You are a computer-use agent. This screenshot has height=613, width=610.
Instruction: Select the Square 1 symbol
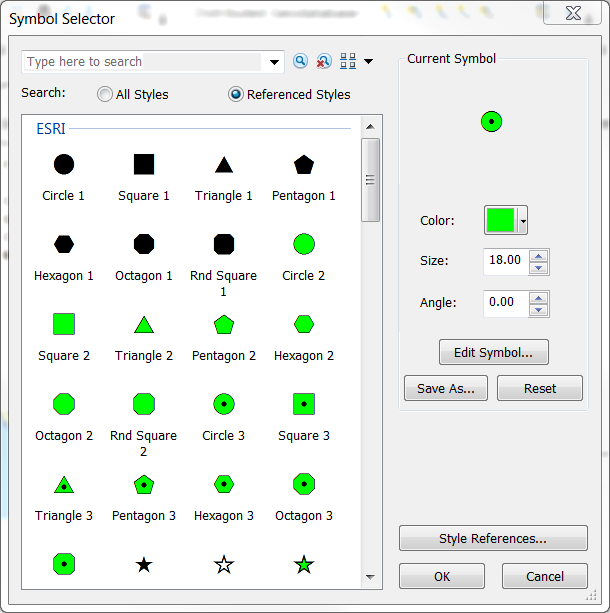pos(144,164)
